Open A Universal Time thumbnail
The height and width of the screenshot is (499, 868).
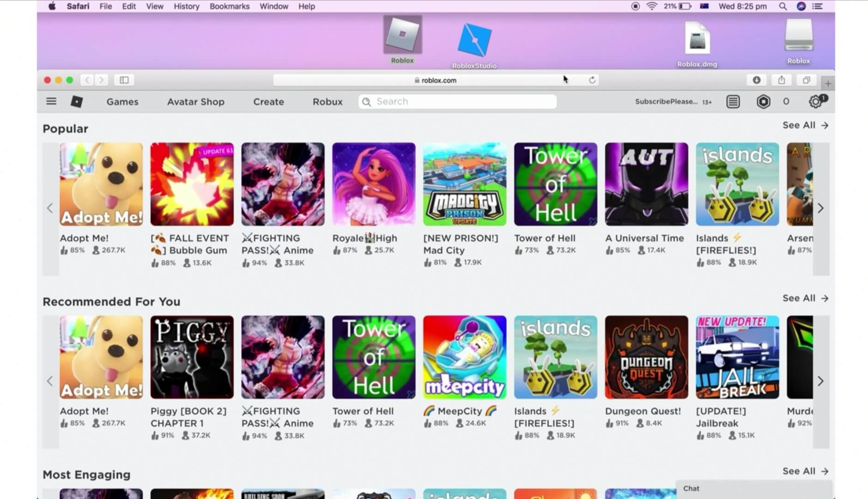click(x=646, y=184)
